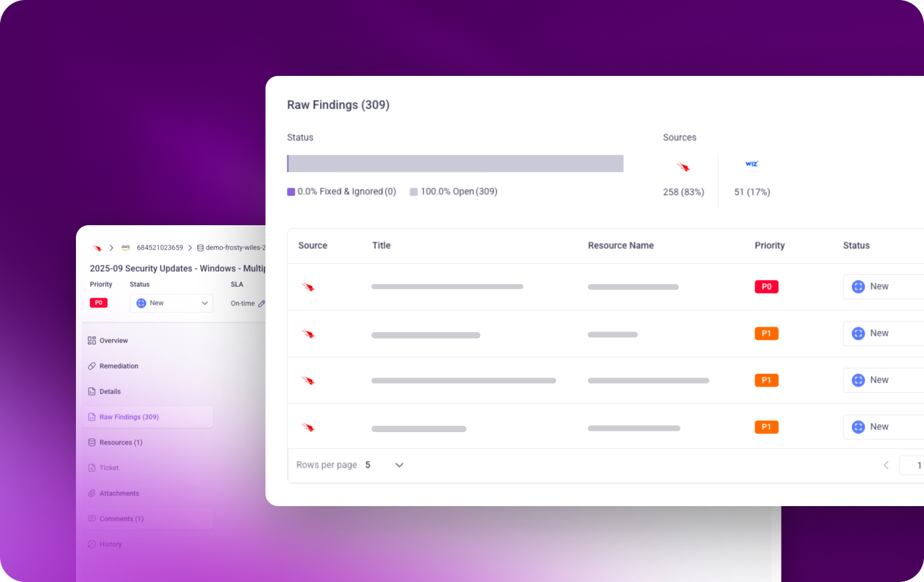Screen dimensions: 924x582
Task: Open the Overview section
Action: click(x=113, y=340)
